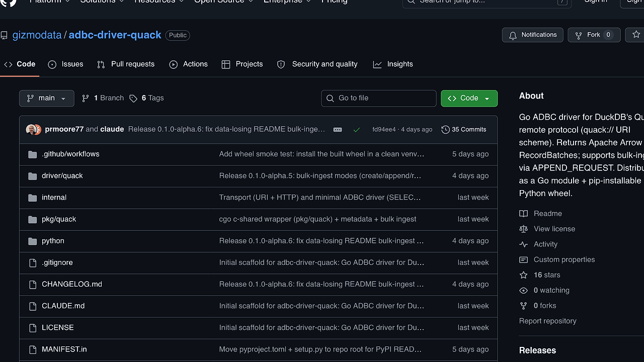Expand the green Code dropdown button
The width and height of the screenshot is (644, 362).
(x=469, y=98)
